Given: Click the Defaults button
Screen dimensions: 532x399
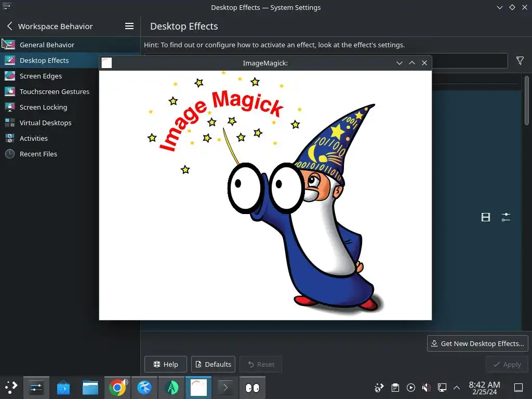Looking at the screenshot, I should click(214, 364).
